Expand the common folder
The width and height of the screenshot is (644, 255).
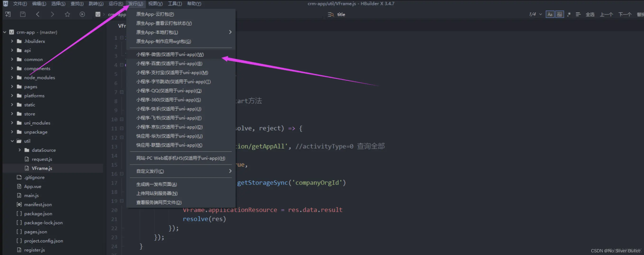click(x=12, y=59)
